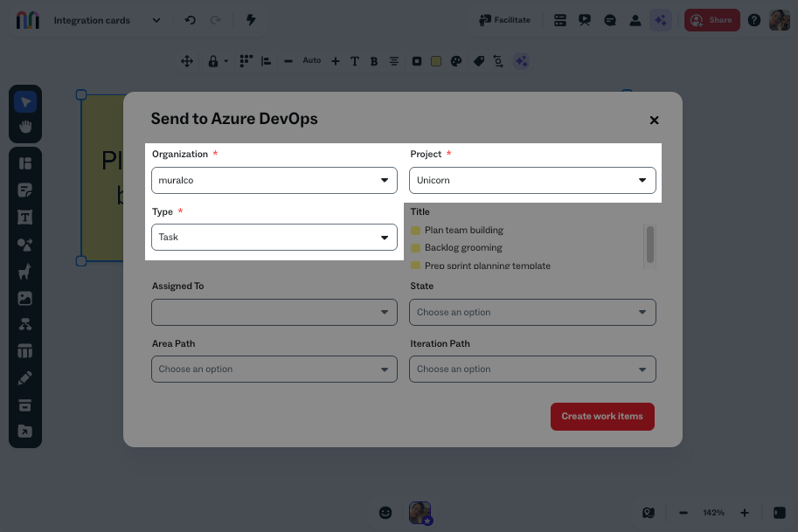Viewport: 798px width, 532px height.
Task: Open the State dropdown
Action: coord(532,312)
